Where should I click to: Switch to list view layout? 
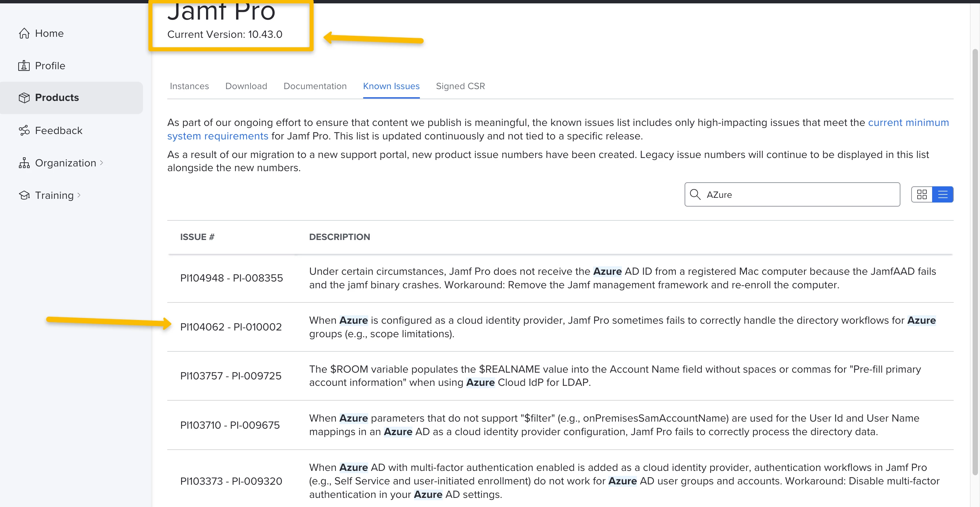(x=943, y=195)
